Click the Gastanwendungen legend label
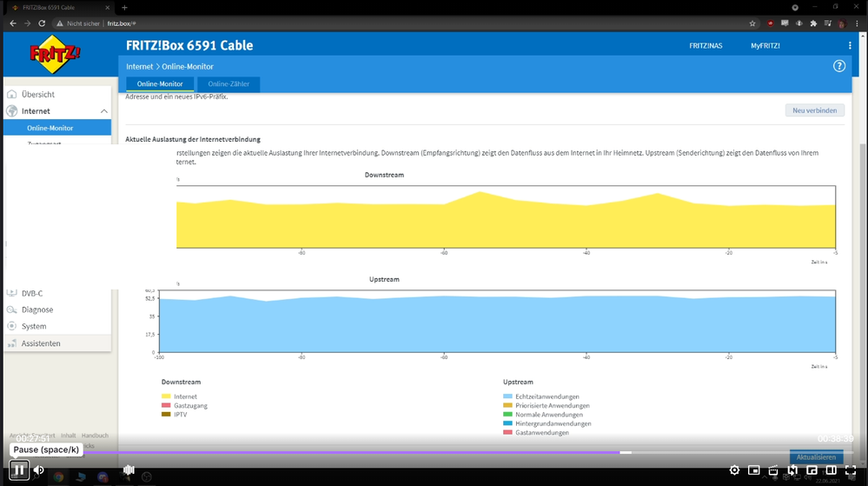 click(542, 433)
